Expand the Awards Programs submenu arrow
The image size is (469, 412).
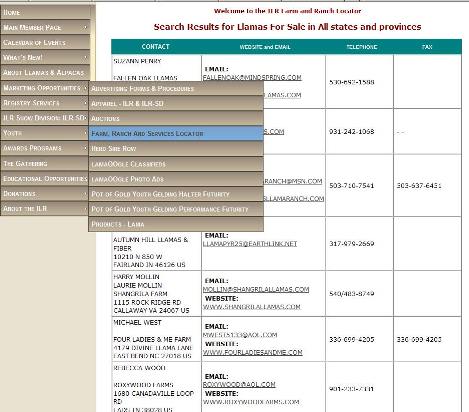(85, 148)
